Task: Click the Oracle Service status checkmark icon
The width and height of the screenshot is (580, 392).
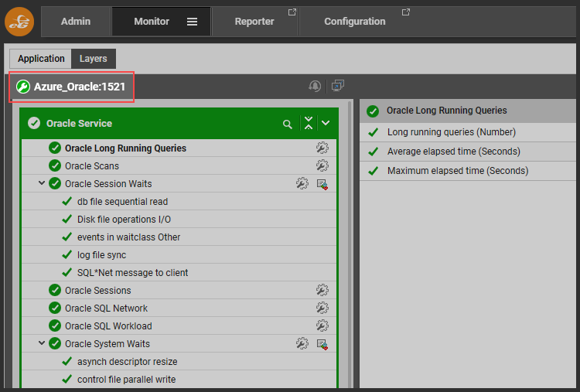Action: coord(34,123)
